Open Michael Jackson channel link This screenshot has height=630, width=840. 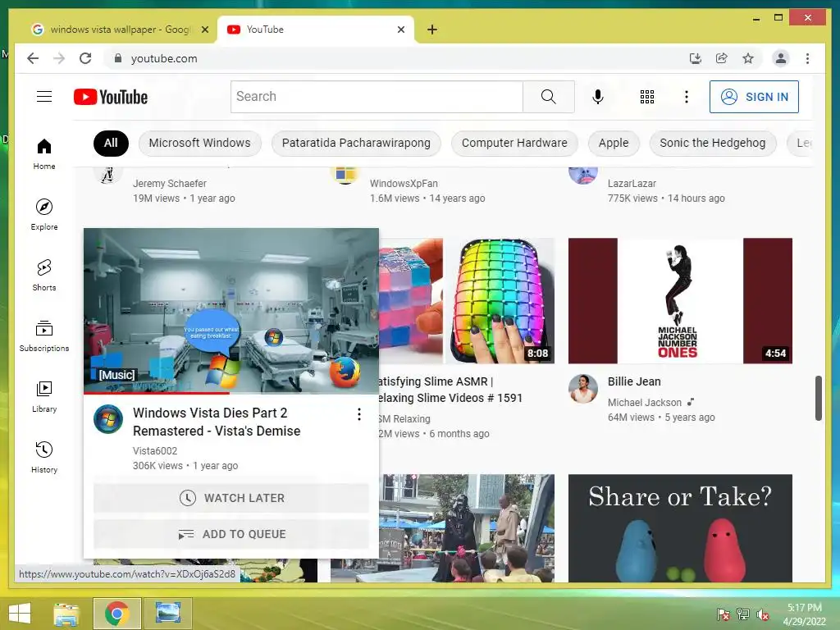pos(645,402)
